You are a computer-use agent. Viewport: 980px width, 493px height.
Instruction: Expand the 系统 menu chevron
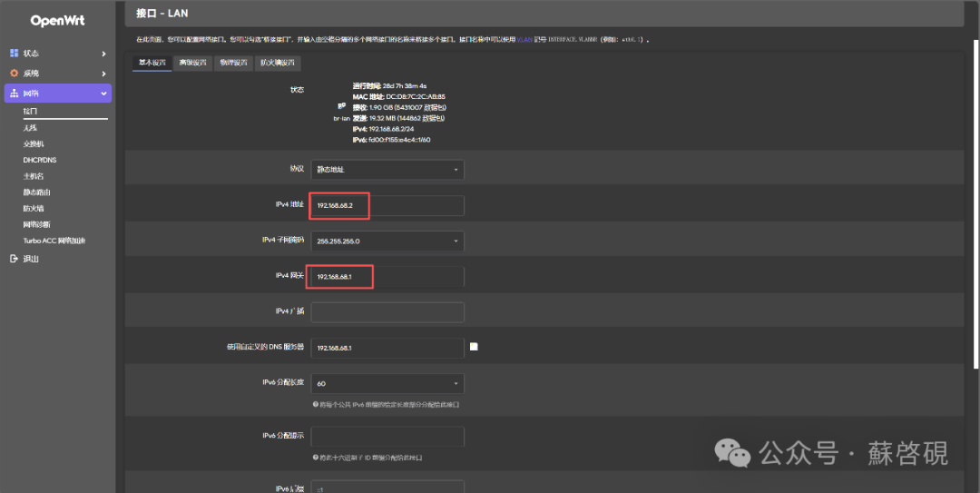coord(103,74)
